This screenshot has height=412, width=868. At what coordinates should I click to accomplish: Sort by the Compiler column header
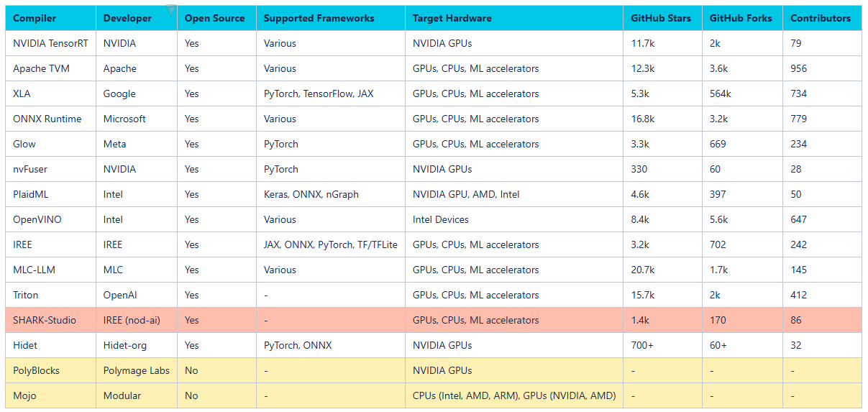coord(50,18)
